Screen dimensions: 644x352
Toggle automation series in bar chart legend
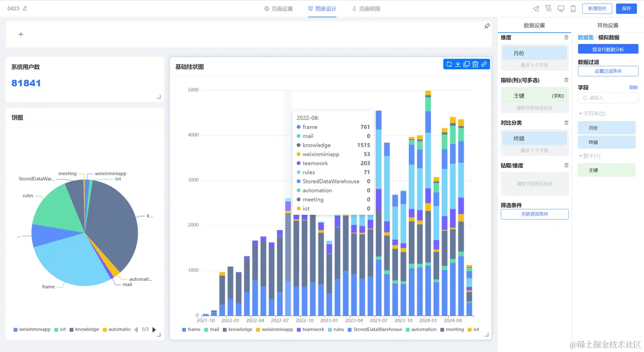click(421, 330)
